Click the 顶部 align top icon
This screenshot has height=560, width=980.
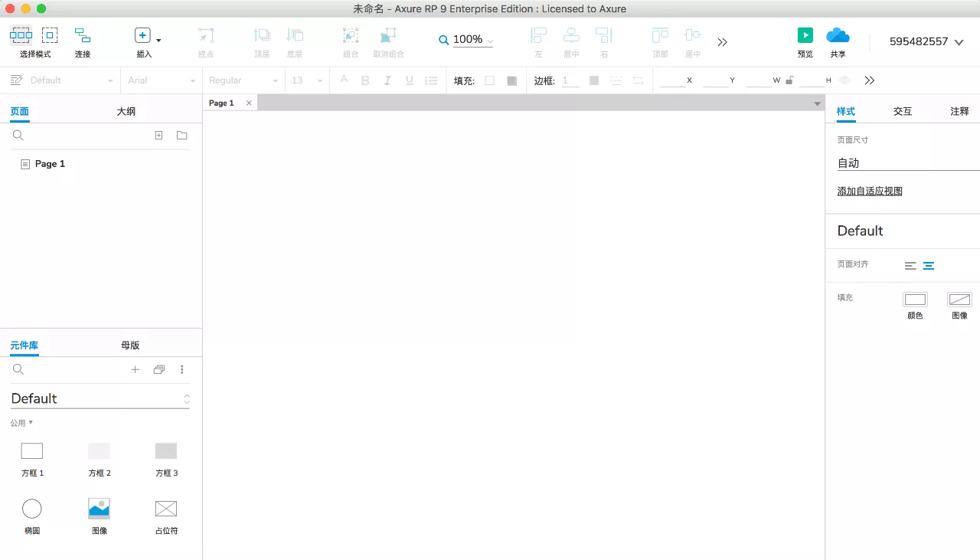click(x=660, y=35)
